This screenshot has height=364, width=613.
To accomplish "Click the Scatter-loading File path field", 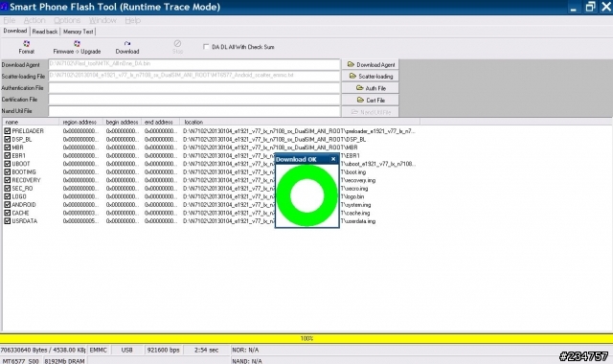I will point(194,76).
